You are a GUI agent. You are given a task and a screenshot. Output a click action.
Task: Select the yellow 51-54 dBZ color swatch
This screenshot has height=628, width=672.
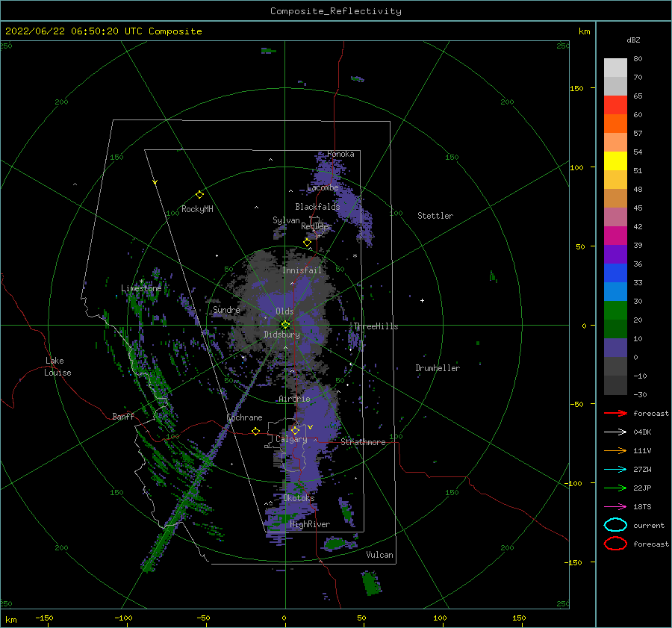615,161
